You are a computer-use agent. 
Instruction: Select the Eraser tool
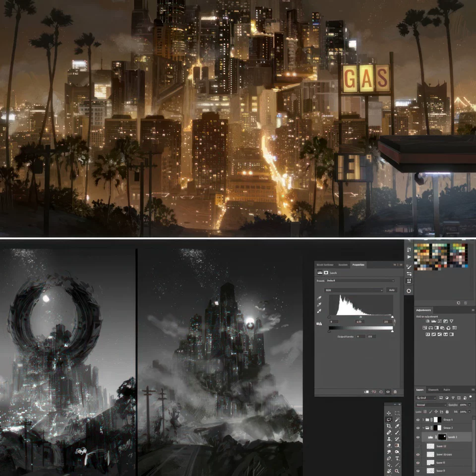tap(389, 445)
